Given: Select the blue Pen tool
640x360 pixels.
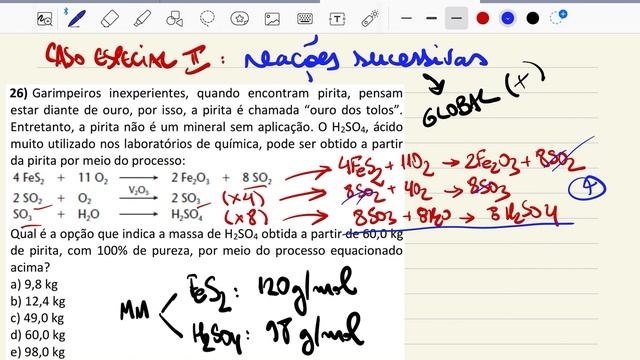Looking at the screenshot, I should point(76,19).
